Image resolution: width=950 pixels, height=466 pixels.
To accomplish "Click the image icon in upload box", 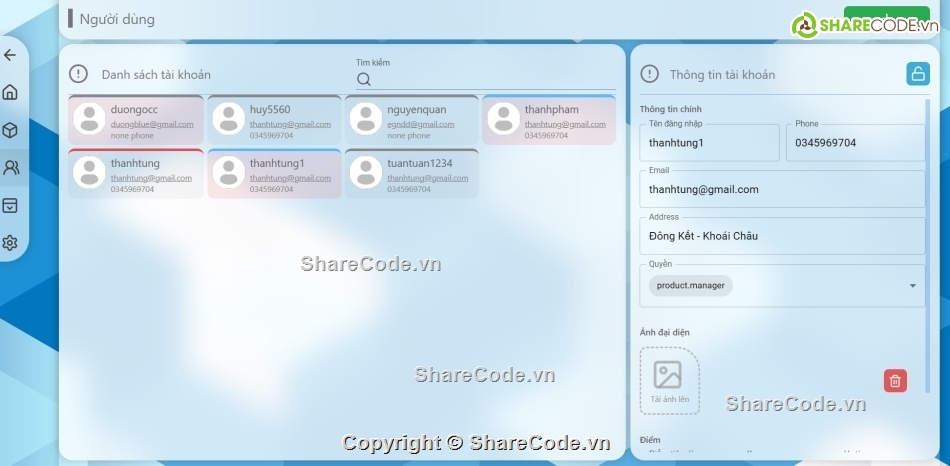I will coord(668,374).
